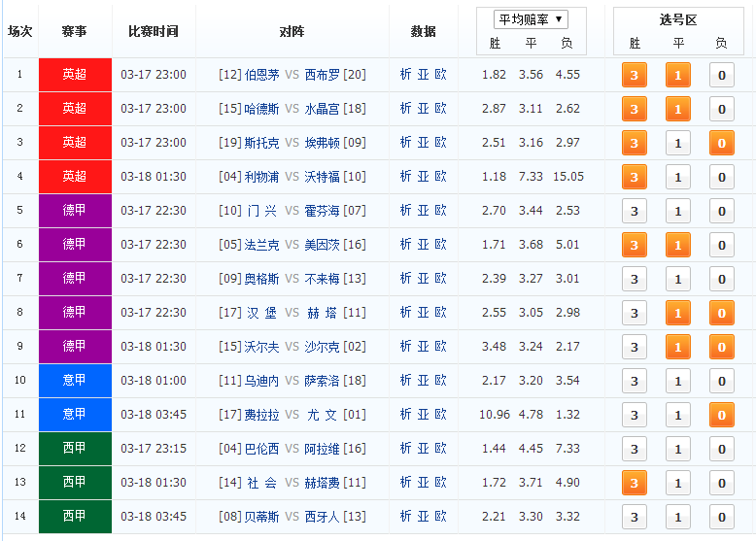
Task: Open 欧 European odds for match 11 费拉拉
Action: (x=441, y=415)
